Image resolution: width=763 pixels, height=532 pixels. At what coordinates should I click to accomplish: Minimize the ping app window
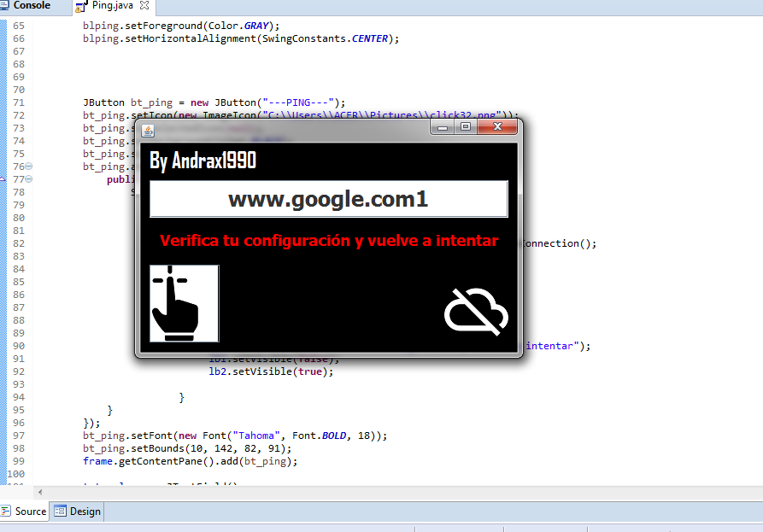(x=443, y=127)
